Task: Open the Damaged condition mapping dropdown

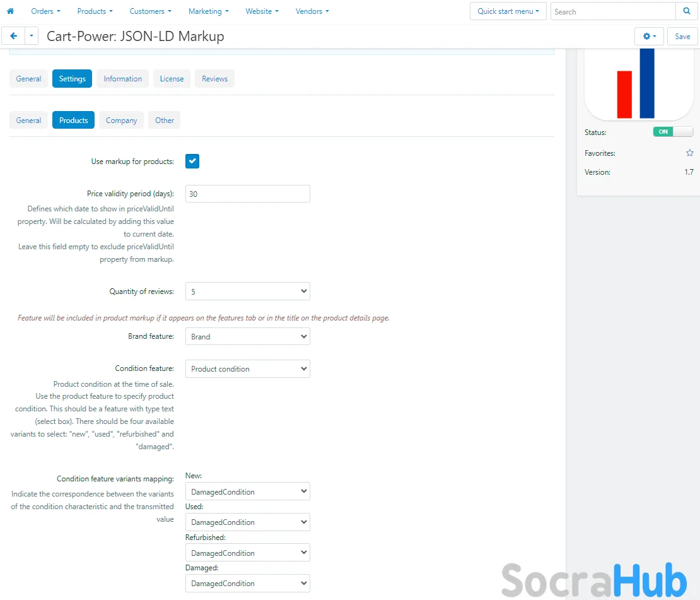Action: click(x=248, y=583)
